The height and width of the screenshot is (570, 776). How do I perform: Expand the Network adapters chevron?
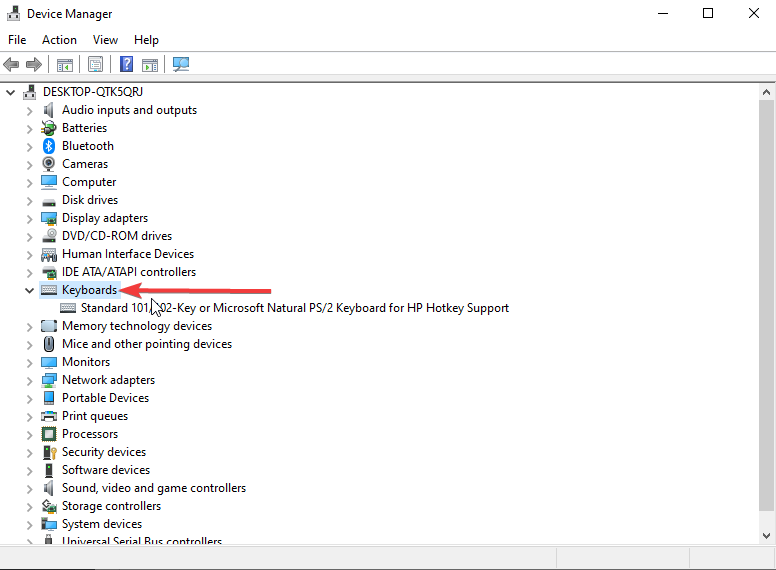[x=29, y=381]
